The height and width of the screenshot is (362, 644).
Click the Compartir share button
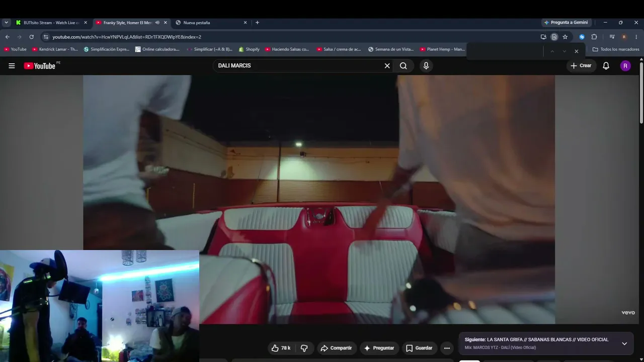click(336, 348)
